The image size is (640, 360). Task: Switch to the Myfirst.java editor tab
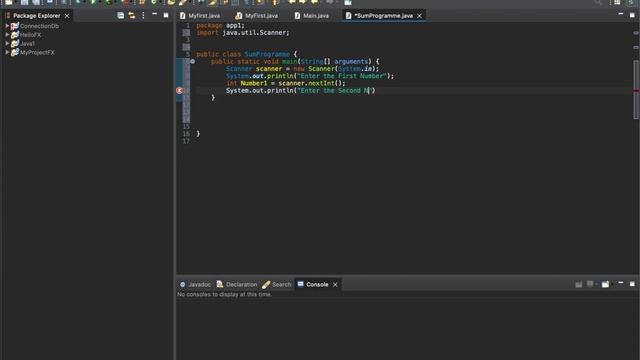[200, 16]
